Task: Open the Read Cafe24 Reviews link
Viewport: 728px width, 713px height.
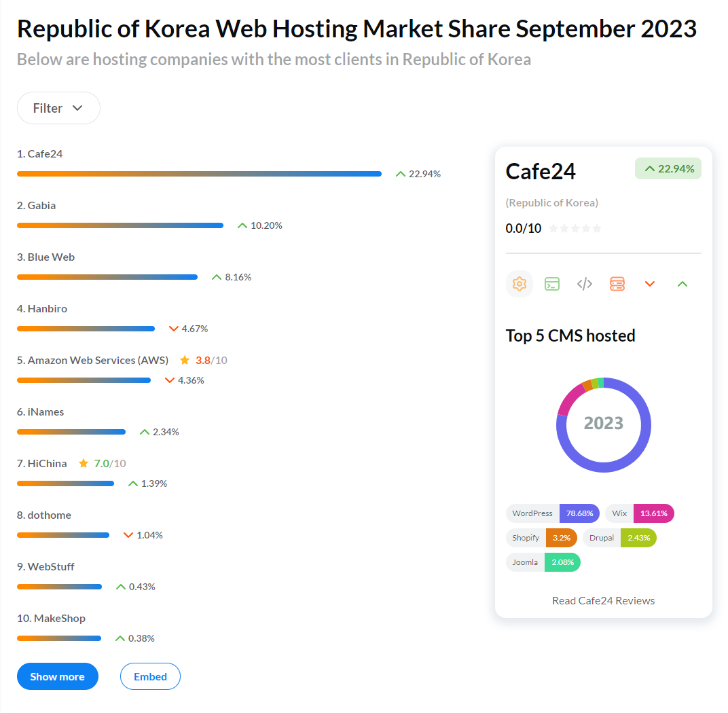Action: tap(603, 600)
